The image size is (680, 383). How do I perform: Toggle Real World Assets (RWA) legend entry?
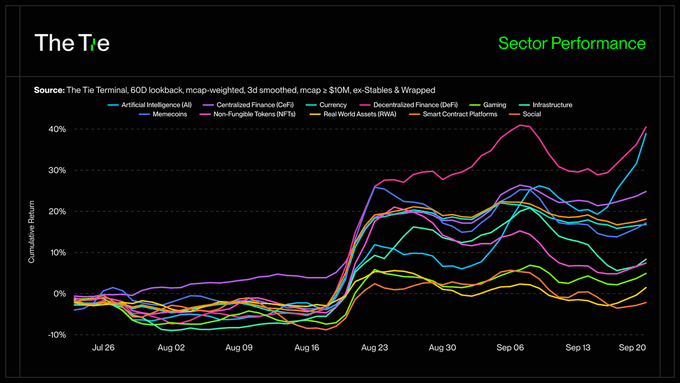tap(353, 114)
